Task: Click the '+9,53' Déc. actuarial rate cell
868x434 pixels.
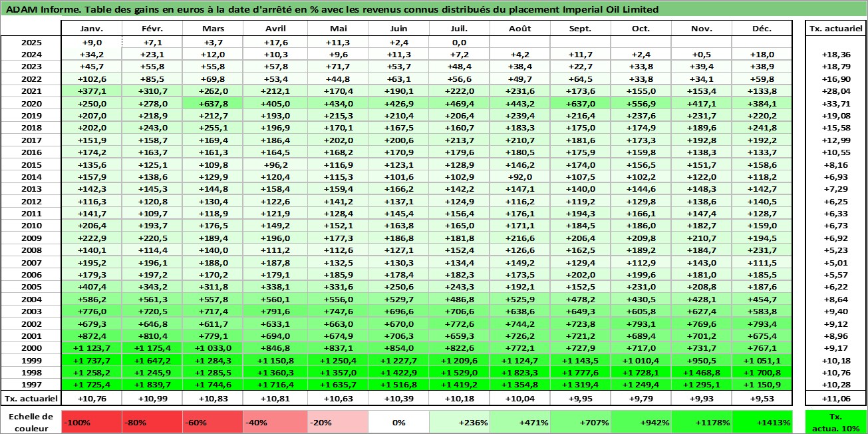Action: point(761,398)
